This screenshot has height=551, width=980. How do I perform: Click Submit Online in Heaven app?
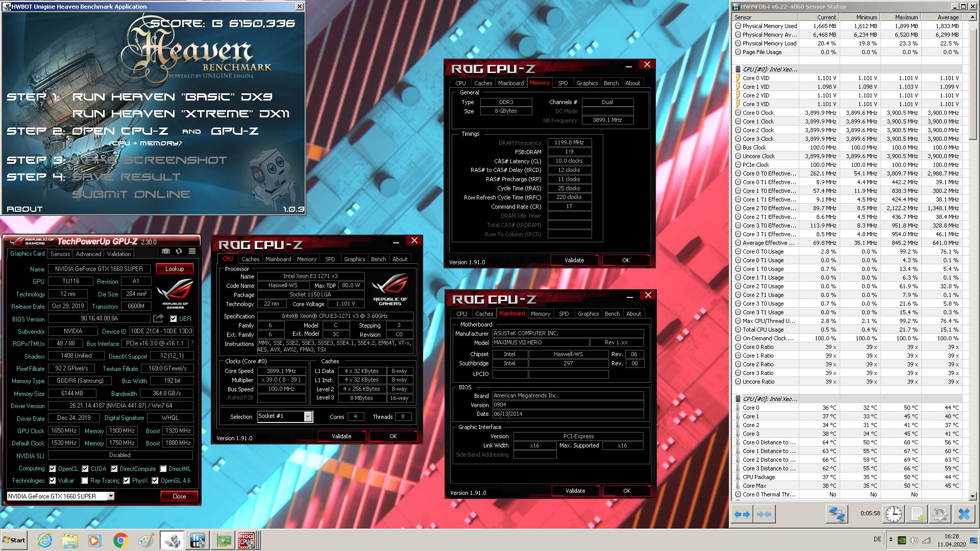[x=131, y=194]
